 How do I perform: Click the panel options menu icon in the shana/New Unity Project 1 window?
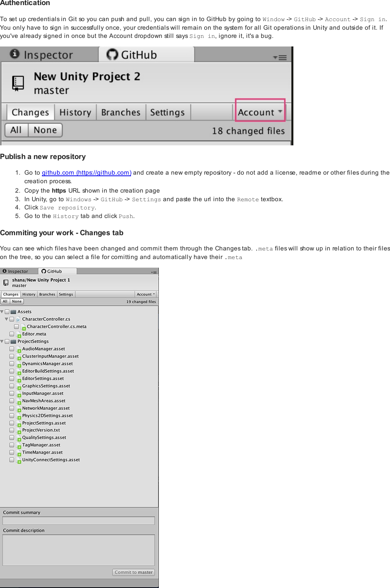154,272
